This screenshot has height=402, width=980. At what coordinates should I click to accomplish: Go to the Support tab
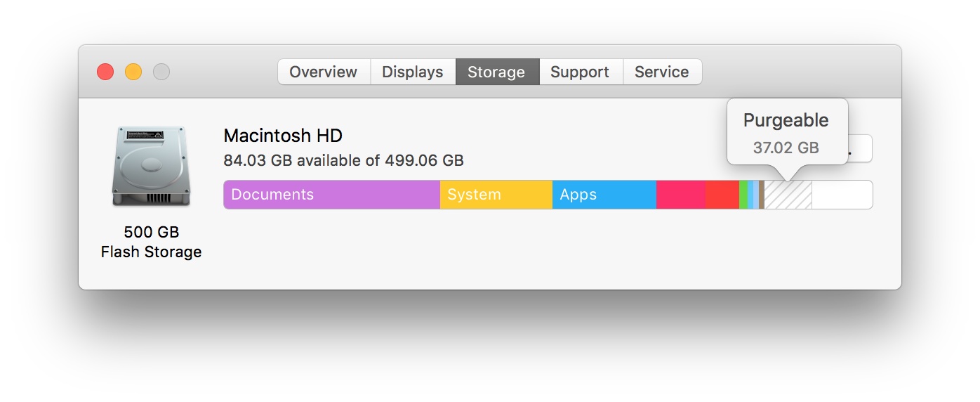[x=580, y=72]
